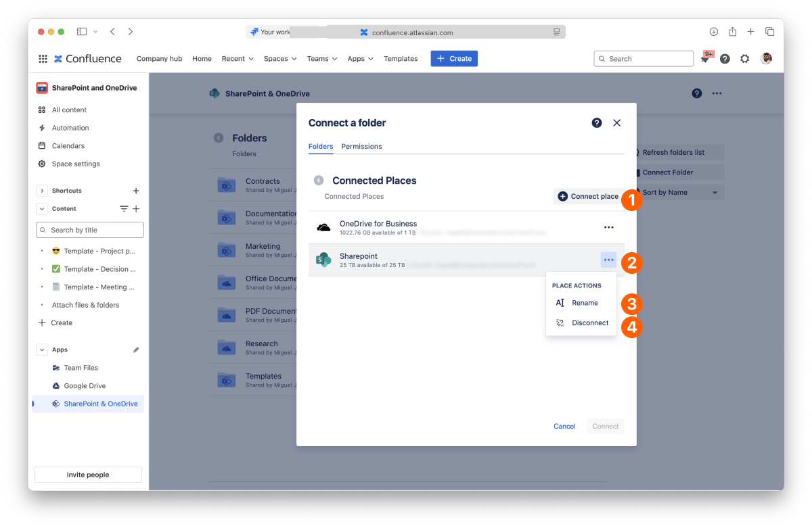The height and width of the screenshot is (528, 812).
Task: Open the Confluence app switcher grid icon
Action: [43, 59]
